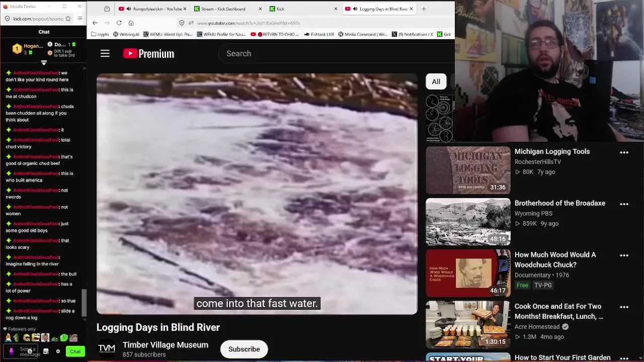Open the Timber Village Museum channel name
Screen dimensions: 644x362
[166, 345]
